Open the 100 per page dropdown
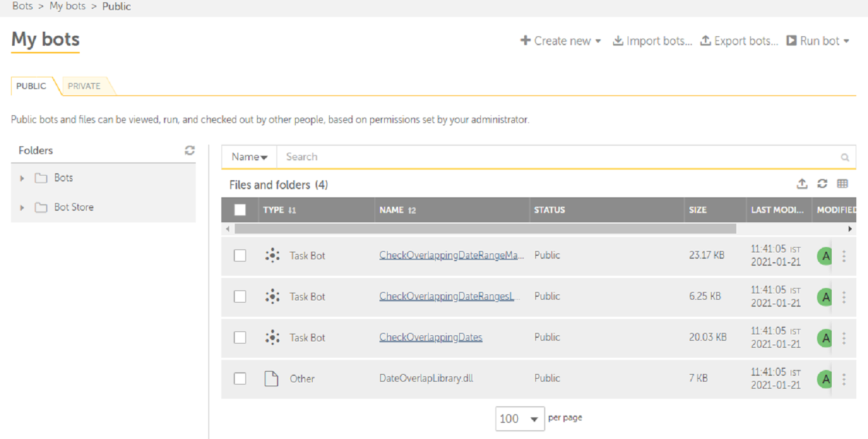Viewport: 868px width, 439px height. (x=520, y=419)
